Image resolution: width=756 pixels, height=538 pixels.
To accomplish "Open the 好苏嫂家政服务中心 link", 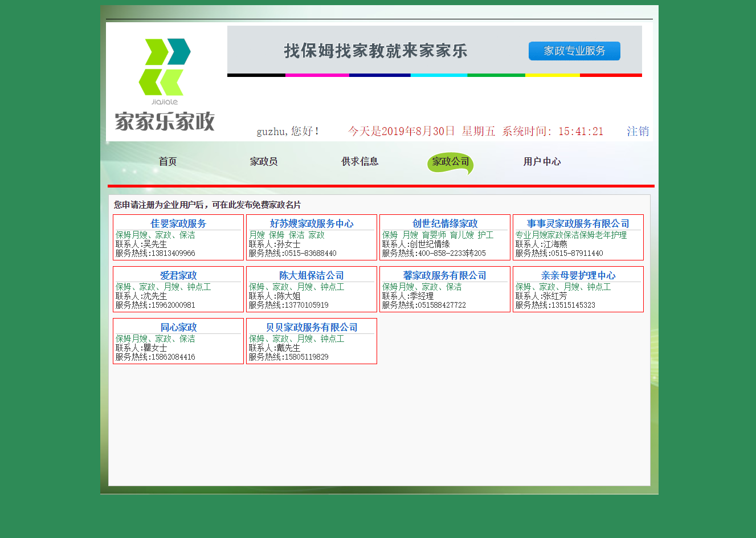I will coord(311,223).
